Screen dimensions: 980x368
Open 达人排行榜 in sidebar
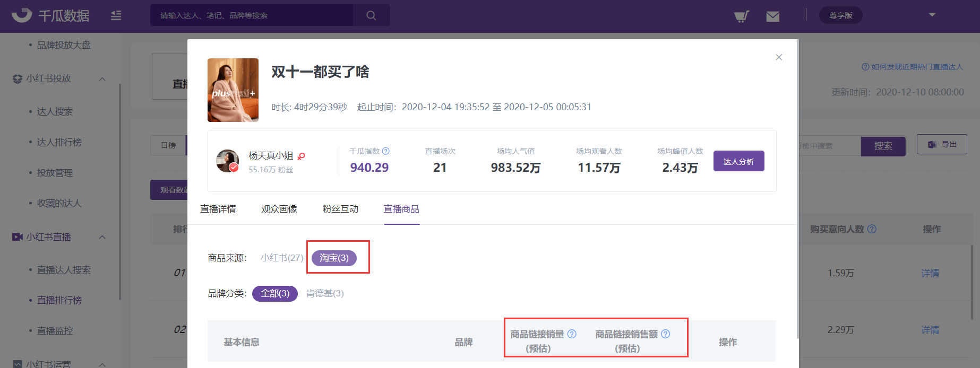pyautogui.click(x=59, y=142)
